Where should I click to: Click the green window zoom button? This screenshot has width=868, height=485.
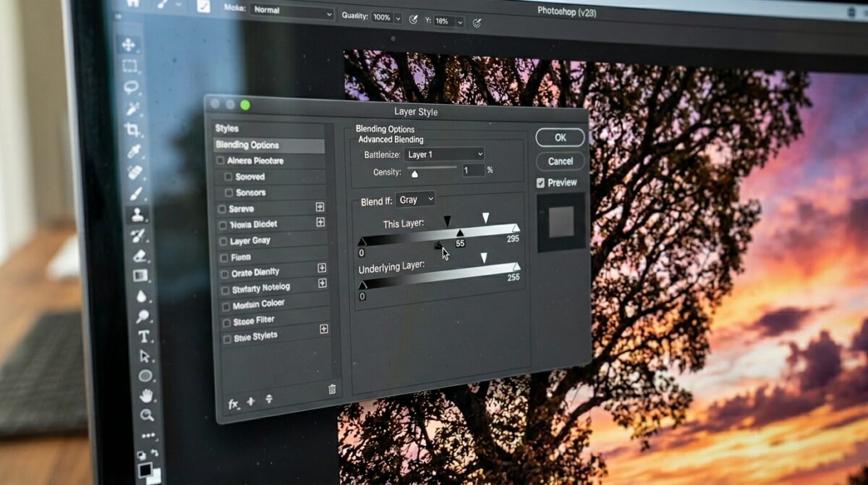coord(245,105)
